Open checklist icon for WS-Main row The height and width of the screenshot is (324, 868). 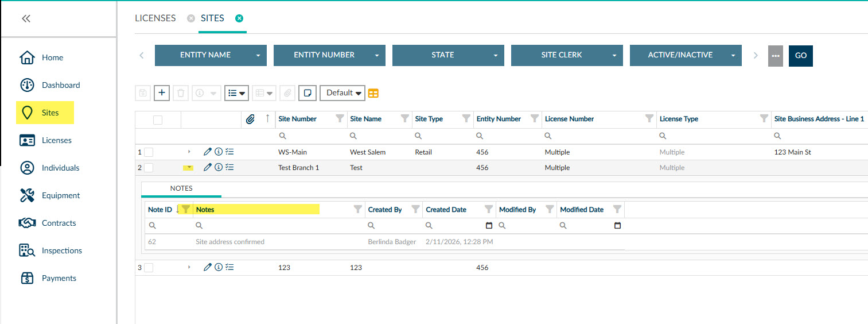tap(229, 152)
